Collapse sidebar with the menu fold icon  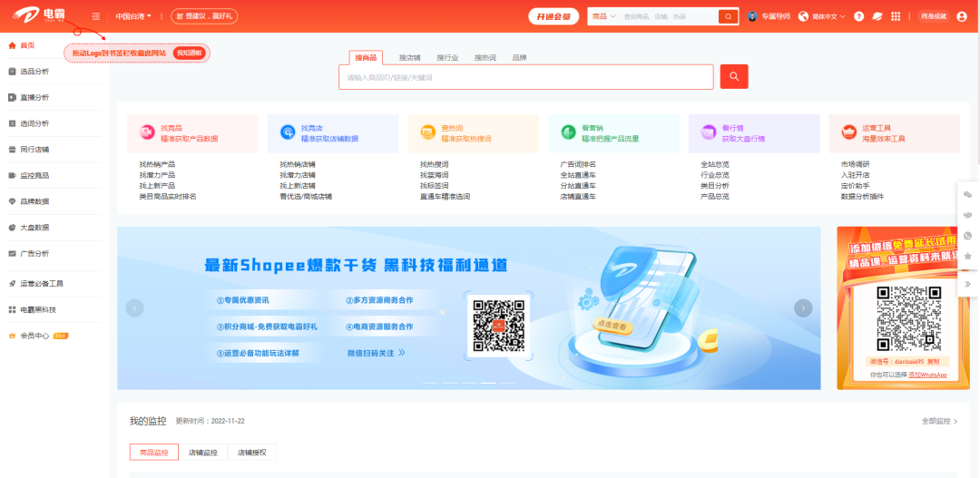click(x=95, y=16)
